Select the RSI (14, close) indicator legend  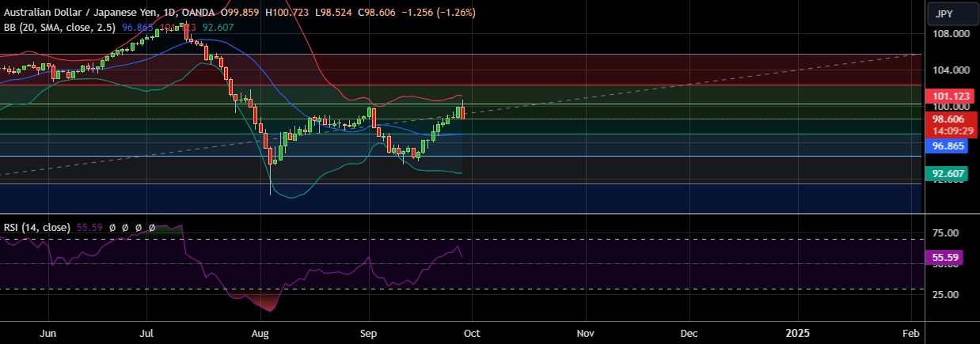pos(37,227)
